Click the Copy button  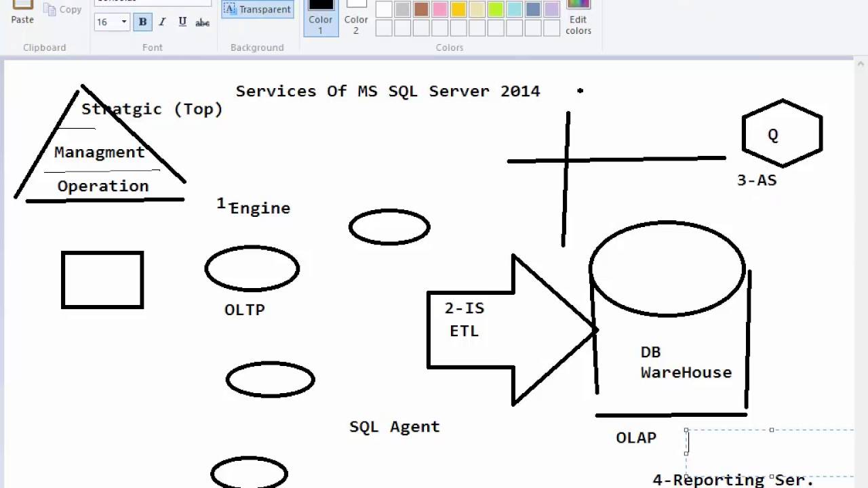62,9
